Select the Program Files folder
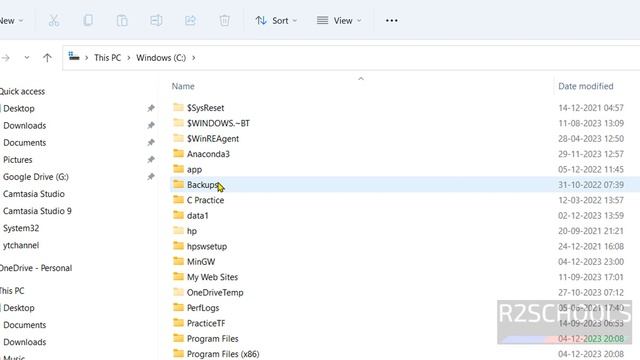The image size is (640, 360). tap(206, 338)
